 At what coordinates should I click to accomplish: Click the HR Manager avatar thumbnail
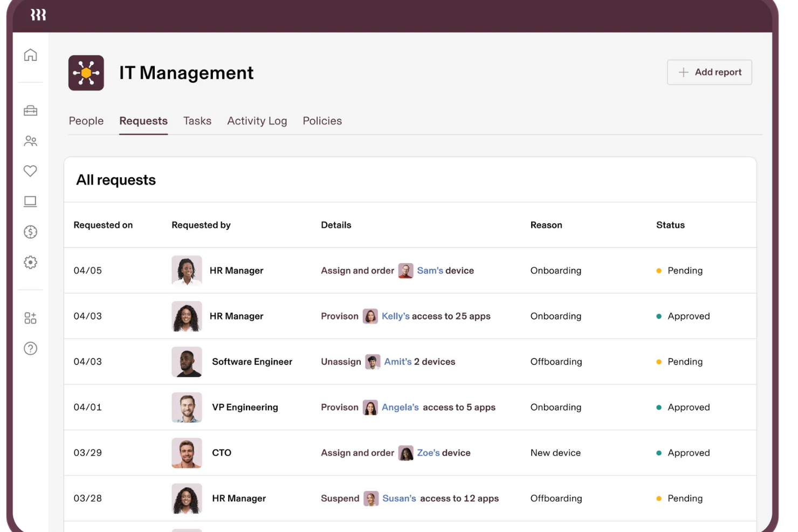pyautogui.click(x=187, y=270)
